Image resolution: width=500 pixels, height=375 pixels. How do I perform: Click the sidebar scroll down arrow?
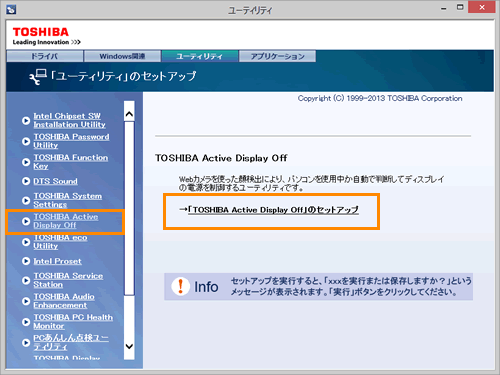[x=129, y=346]
